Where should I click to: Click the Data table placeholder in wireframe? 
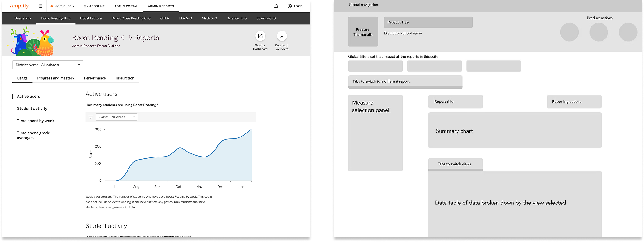click(515, 204)
